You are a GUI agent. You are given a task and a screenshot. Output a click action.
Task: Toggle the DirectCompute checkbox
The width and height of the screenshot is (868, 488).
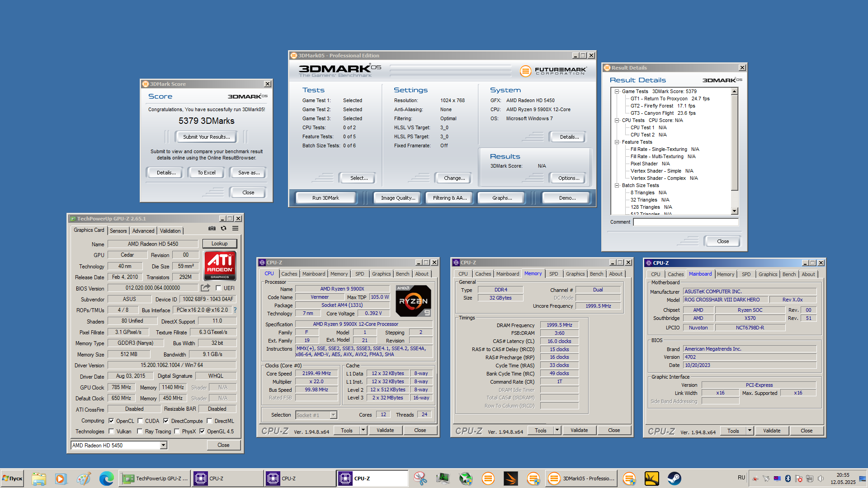[x=166, y=421]
